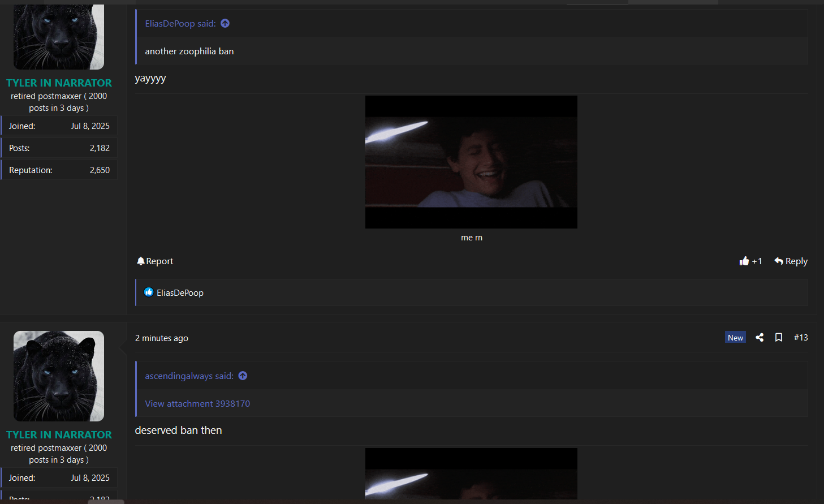Report the 'yayyyy' post
Viewport: 824px width, 504px height.
click(x=155, y=261)
